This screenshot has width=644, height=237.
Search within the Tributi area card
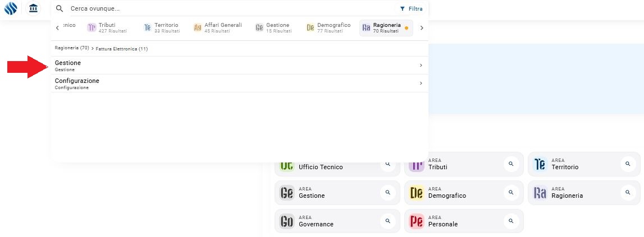tap(511, 164)
